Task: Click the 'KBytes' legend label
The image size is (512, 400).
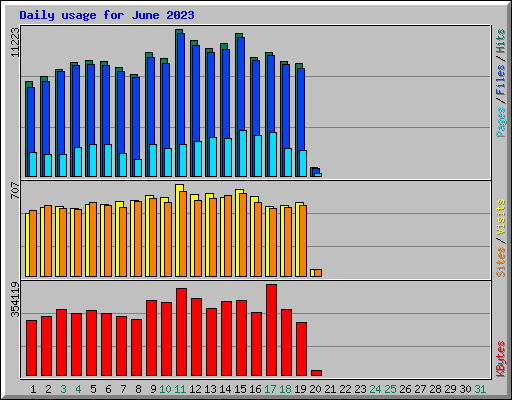Action: click(x=501, y=359)
